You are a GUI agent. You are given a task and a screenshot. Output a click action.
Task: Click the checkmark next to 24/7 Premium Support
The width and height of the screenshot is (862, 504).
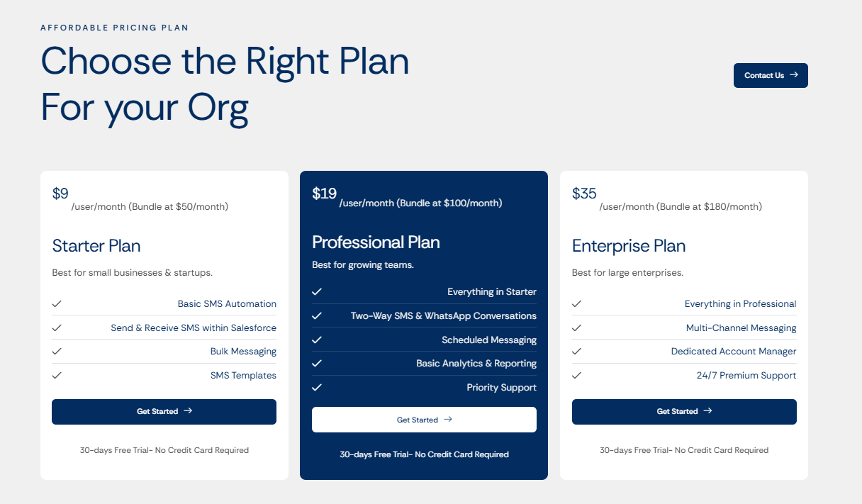[x=576, y=375]
